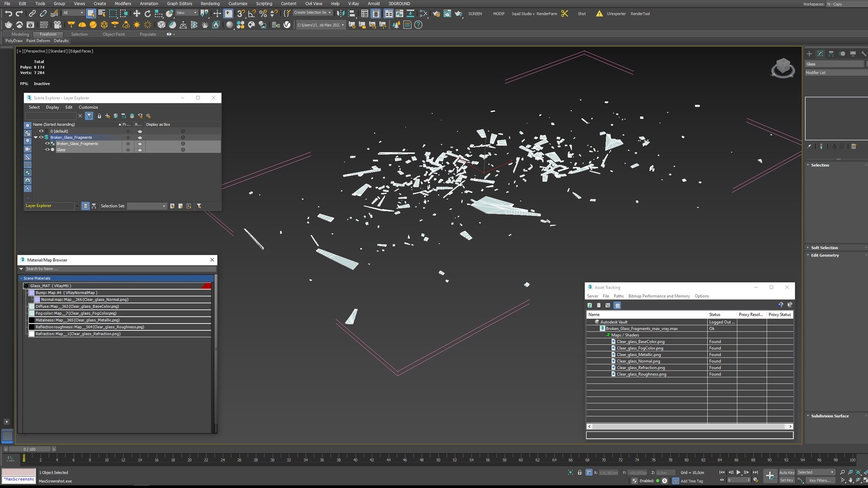Toggle Auto Key animation mode

click(x=787, y=473)
